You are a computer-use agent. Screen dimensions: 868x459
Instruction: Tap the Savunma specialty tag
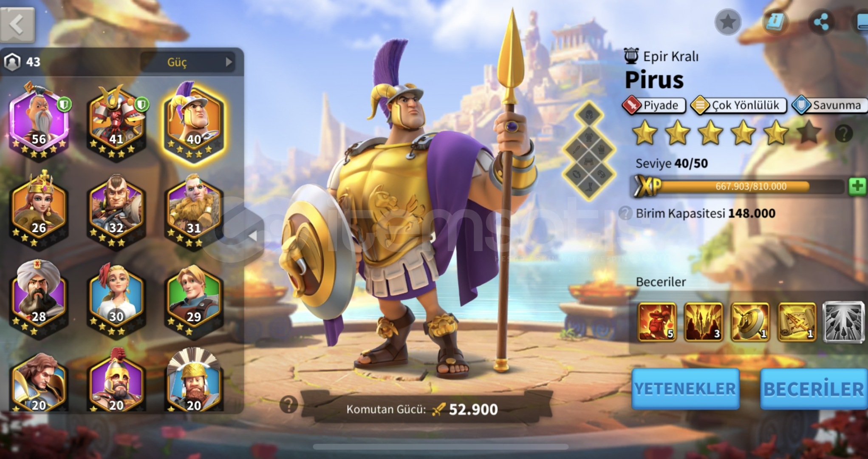pos(829,105)
